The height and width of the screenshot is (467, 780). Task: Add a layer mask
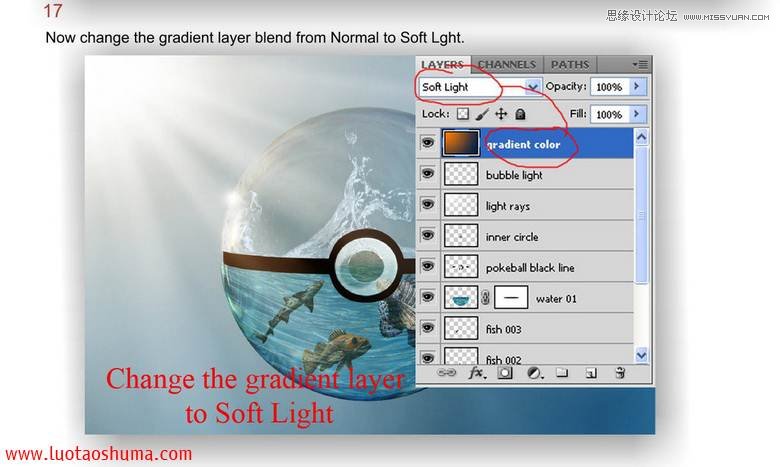point(504,373)
